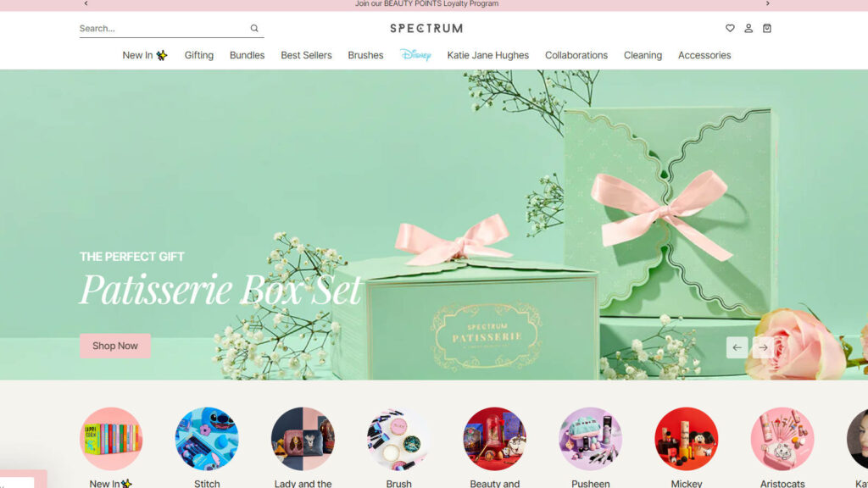Go to next announcement bar message
Viewport: 868px width, 488px height.
click(x=768, y=4)
